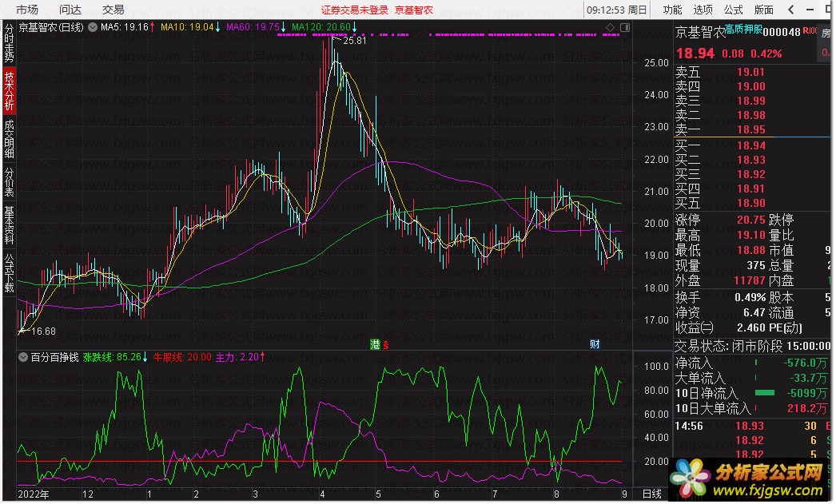Open the 版面 layout menu

click(x=763, y=10)
